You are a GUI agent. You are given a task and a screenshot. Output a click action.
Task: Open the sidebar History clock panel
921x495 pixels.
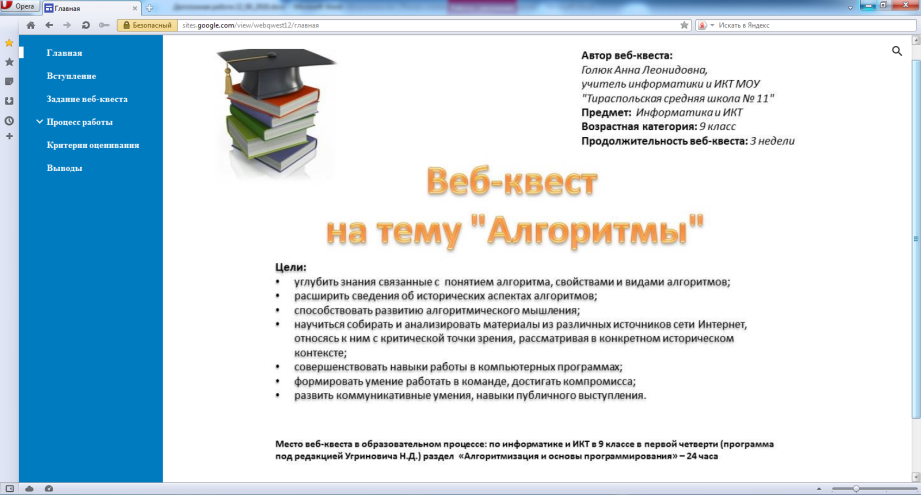click(x=9, y=120)
